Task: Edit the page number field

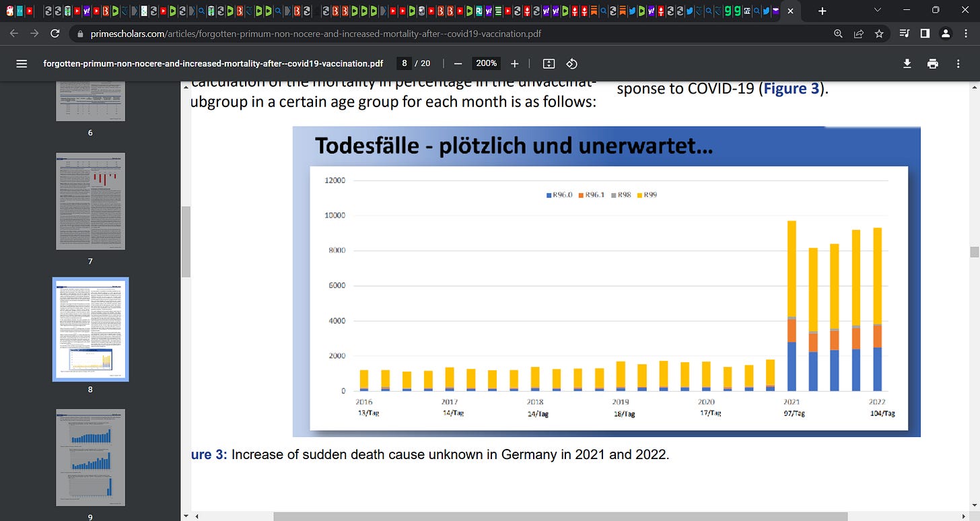Action: 404,63
